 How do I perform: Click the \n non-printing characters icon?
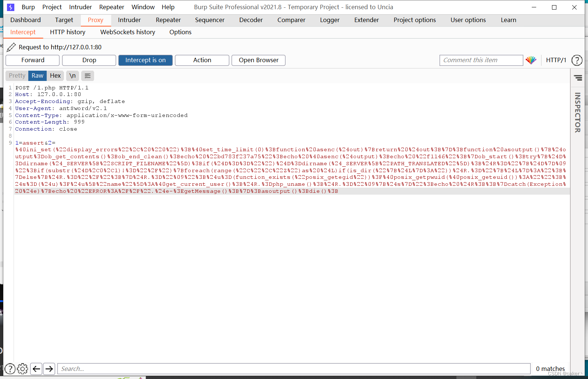[x=72, y=76]
